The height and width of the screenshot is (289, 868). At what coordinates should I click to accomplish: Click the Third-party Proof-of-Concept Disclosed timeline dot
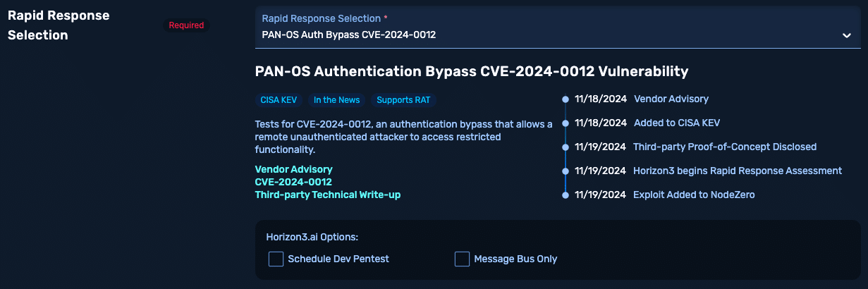click(566, 147)
